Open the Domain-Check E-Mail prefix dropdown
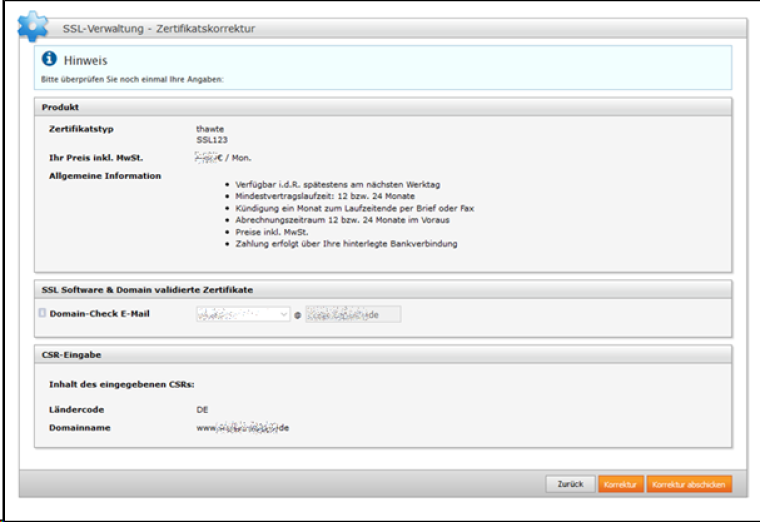This screenshot has width=760, height=522. 243,315
